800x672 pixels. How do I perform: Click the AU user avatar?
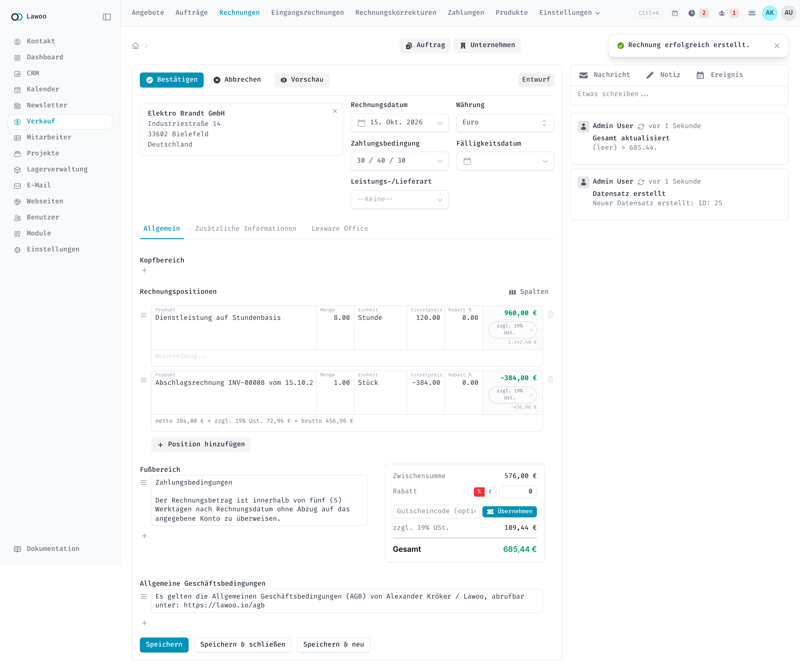789,13
